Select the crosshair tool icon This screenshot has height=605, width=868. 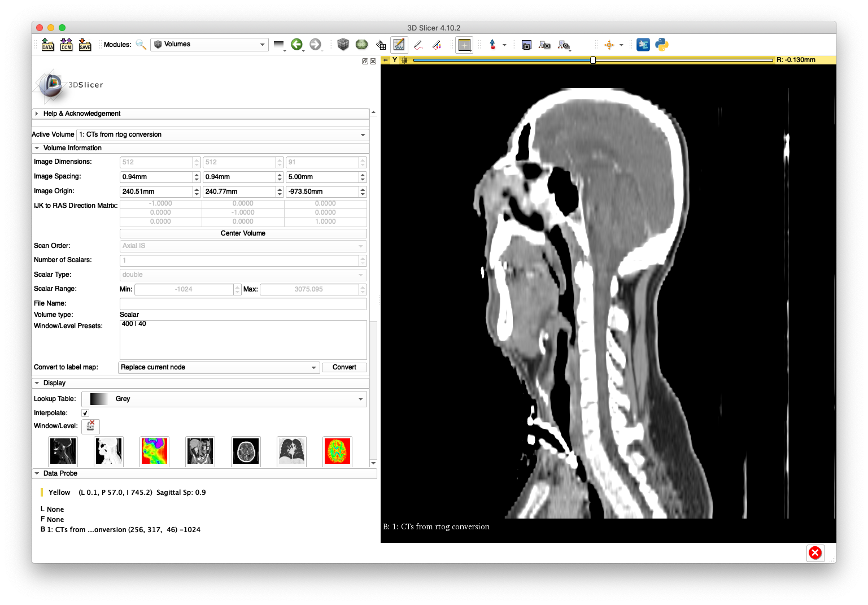tap(610, 44)
